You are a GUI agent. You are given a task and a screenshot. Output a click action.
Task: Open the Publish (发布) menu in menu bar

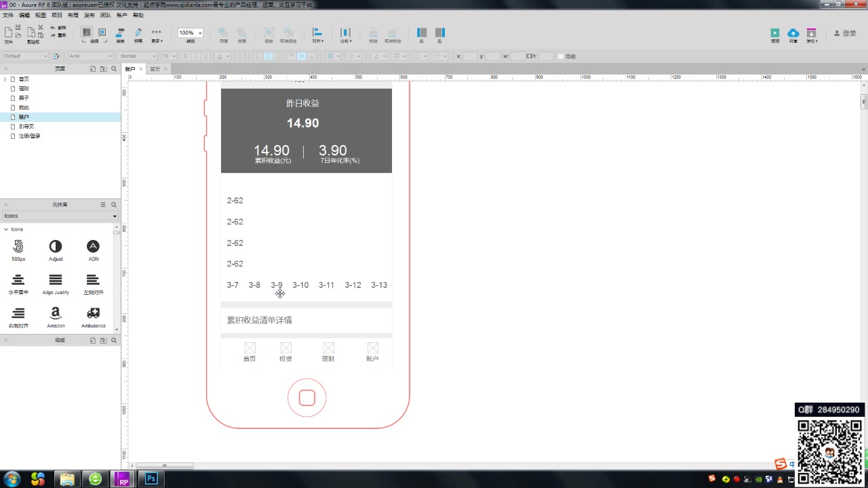[x=90, y=15]
